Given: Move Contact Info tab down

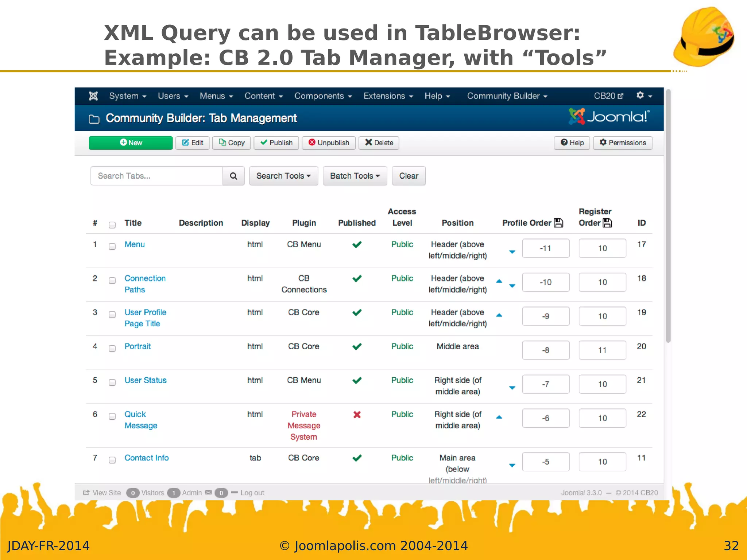Looking at the screenshot, I should pyautogui.click(x=512, y=465).
